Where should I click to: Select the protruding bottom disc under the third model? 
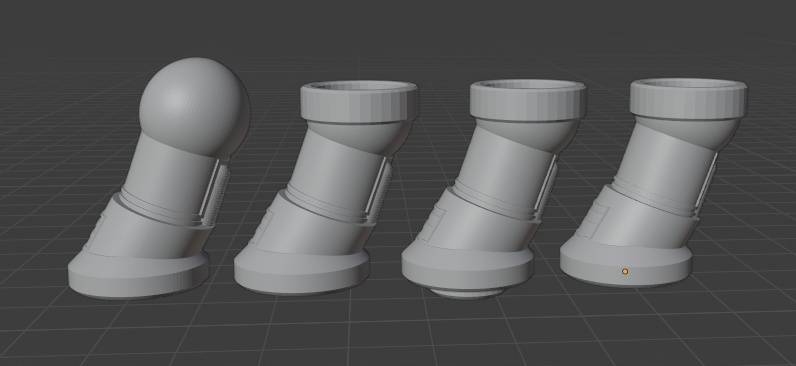click(468, 293)
